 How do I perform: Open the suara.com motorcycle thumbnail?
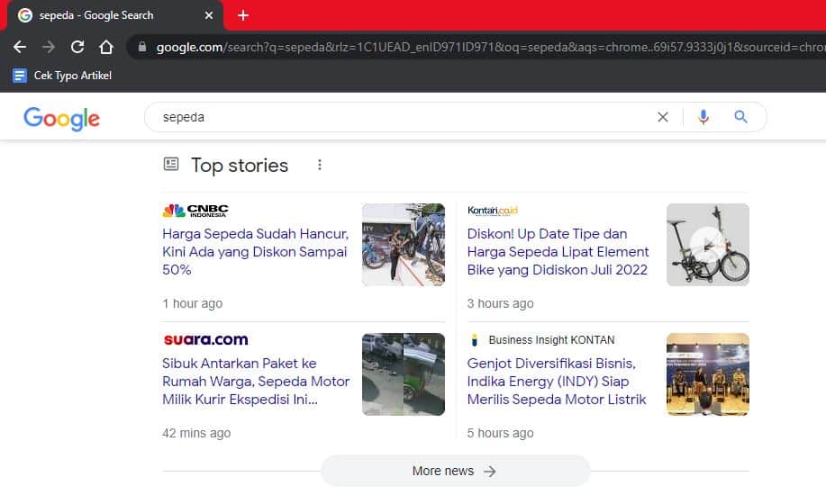pos(404,374)
